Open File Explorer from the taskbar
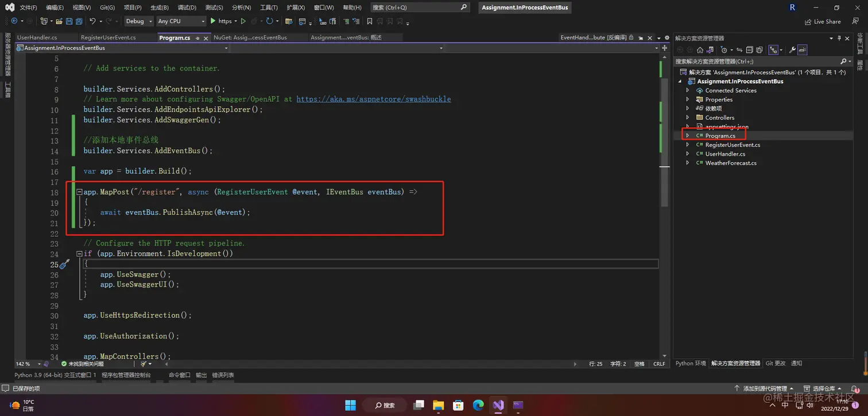The height and width of the screenshot is (416, 868). point(438,405)
